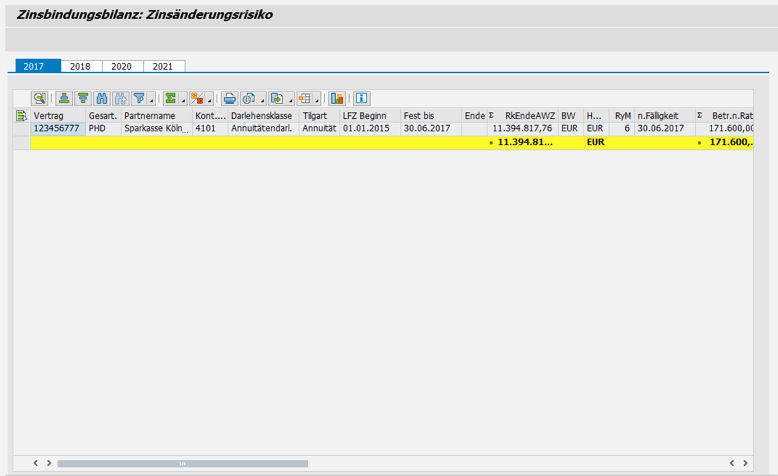Screen dimensions: 778x476
Task: Switch to the 2018 tab
Action: point(80,66)
